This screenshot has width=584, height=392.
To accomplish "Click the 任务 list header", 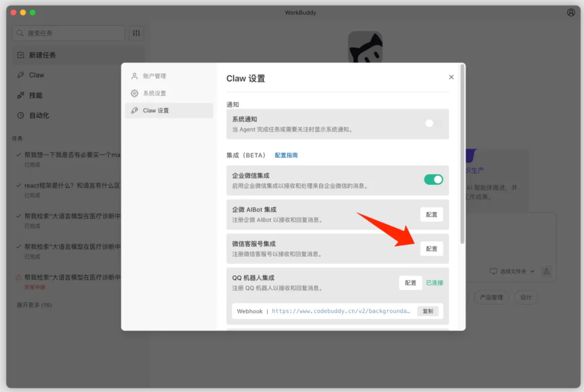I will pyautogui.click(x=18, y=138).
